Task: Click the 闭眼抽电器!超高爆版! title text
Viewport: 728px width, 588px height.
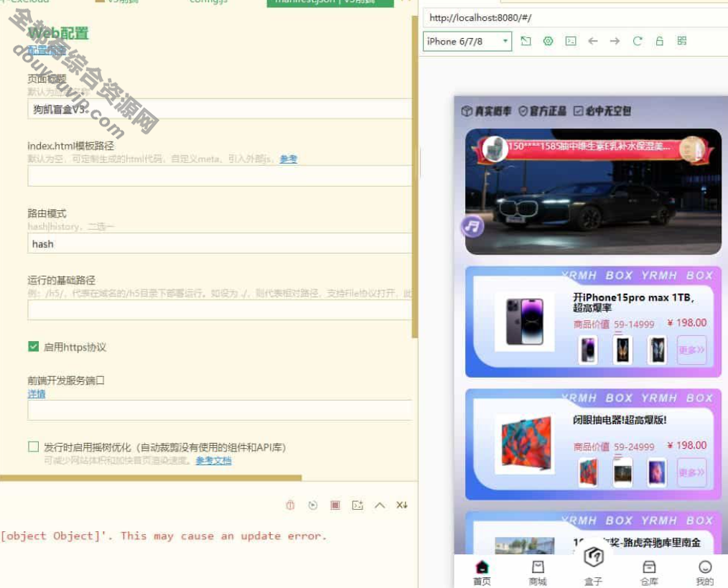Action: click(620, 420)
